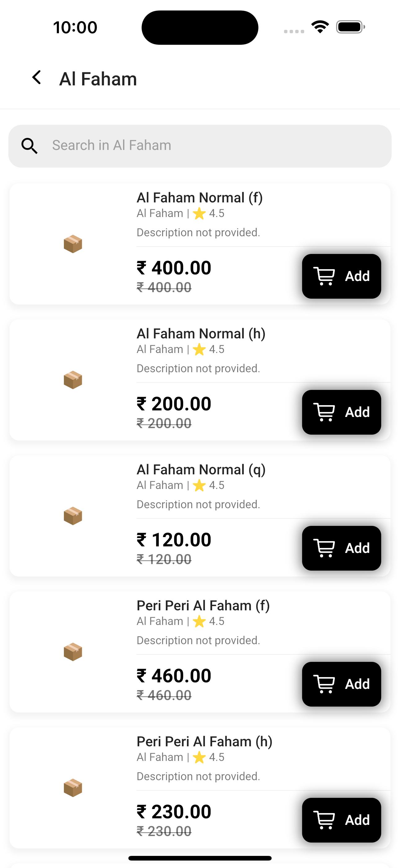Open Al Faham Normal (h) package thumbnail

point(73,380)
